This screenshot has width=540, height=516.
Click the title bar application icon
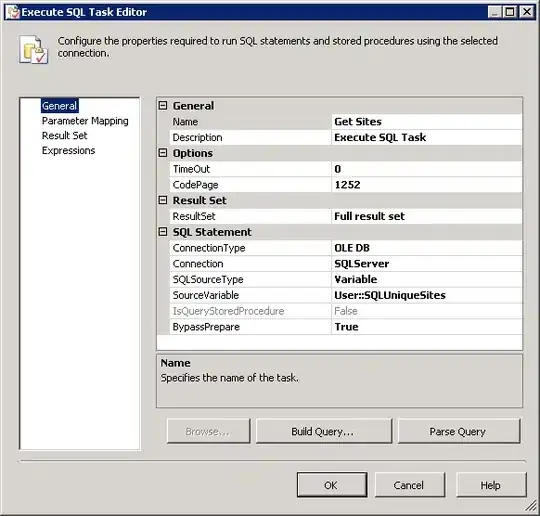13,12
